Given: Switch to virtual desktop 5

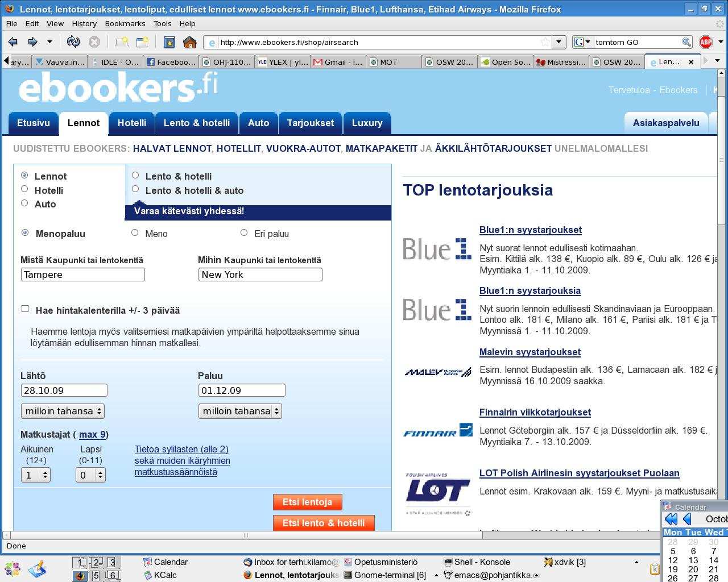Looking at the screenshot, I should coord(96,575).
